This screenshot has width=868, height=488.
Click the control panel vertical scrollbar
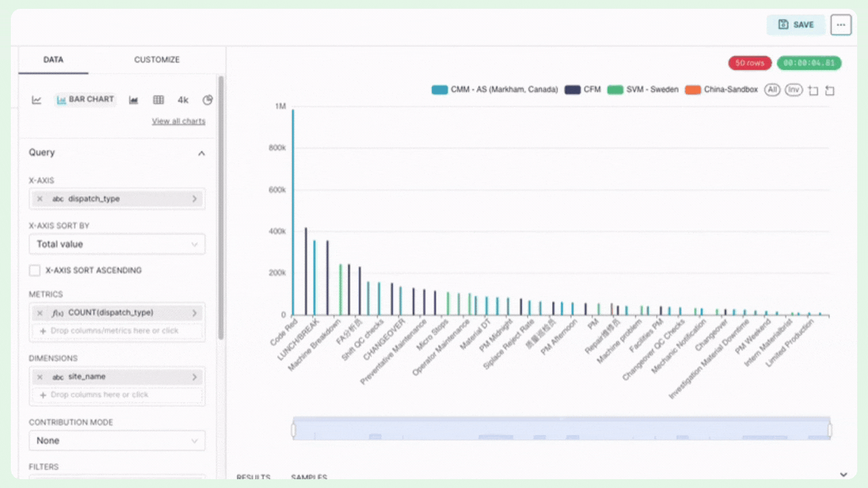click(220, 207)
